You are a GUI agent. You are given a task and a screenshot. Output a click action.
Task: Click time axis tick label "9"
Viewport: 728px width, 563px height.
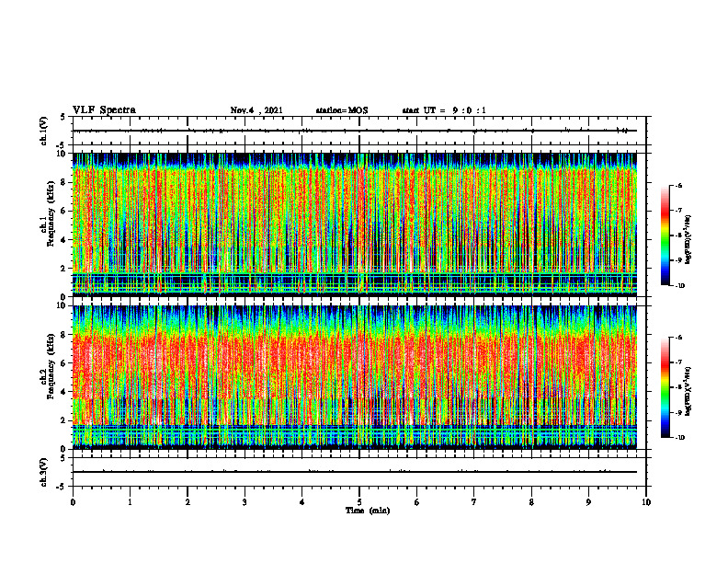point(588,502)
